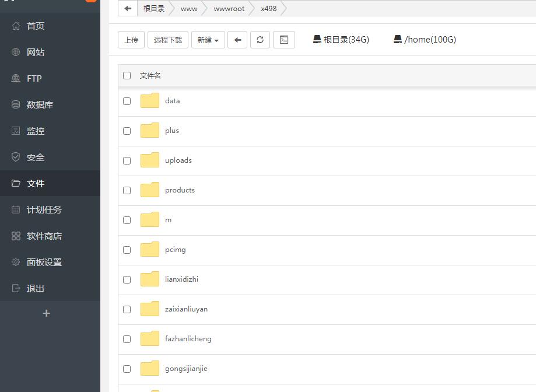
Task: Tick the checkbox for data folder
Action: (x=127, y=101)
